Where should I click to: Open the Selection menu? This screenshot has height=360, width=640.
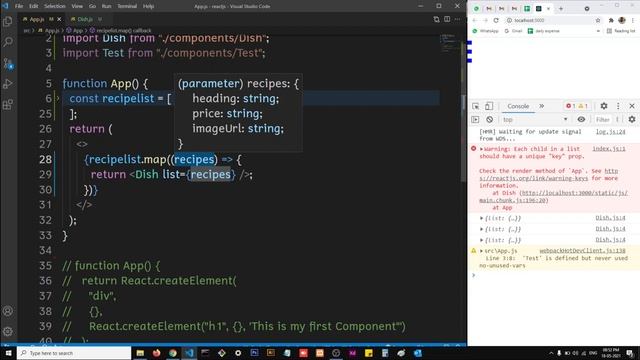pos(55,6)
